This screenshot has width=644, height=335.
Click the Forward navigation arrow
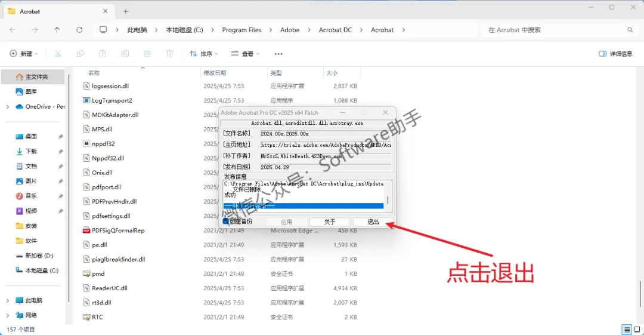35,30
